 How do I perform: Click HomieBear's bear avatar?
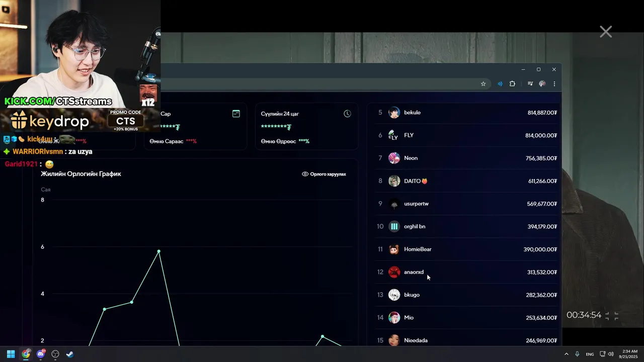[x=394, y=249]
